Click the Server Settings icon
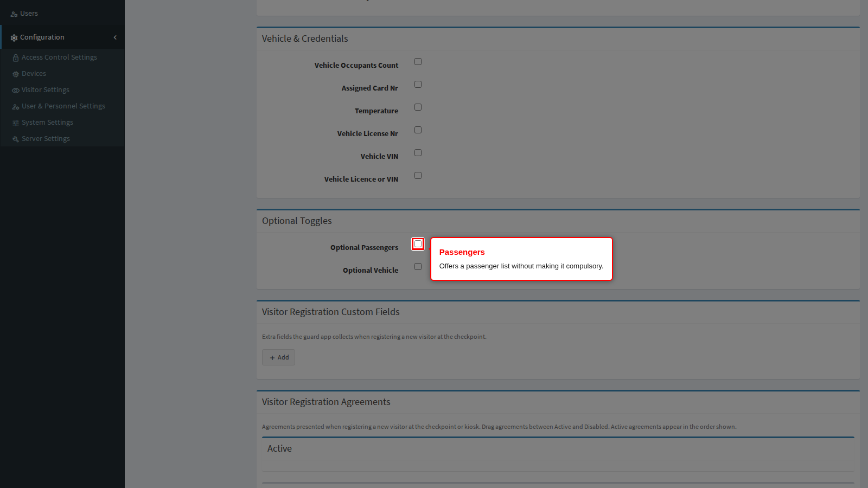This screenshot has height=488, width=868. (16, 139)
